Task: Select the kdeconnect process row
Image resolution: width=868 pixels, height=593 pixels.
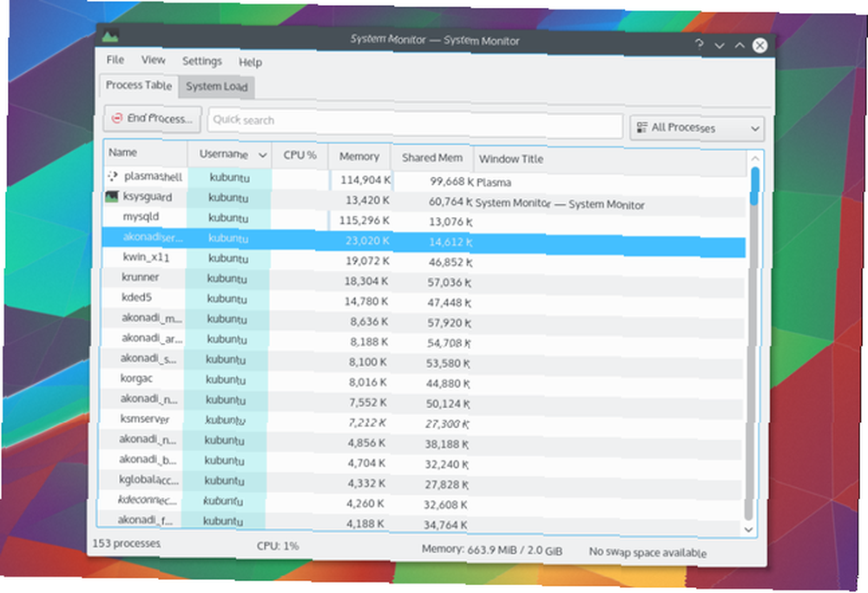Action: pyautogui.click(x=419, y=503)
